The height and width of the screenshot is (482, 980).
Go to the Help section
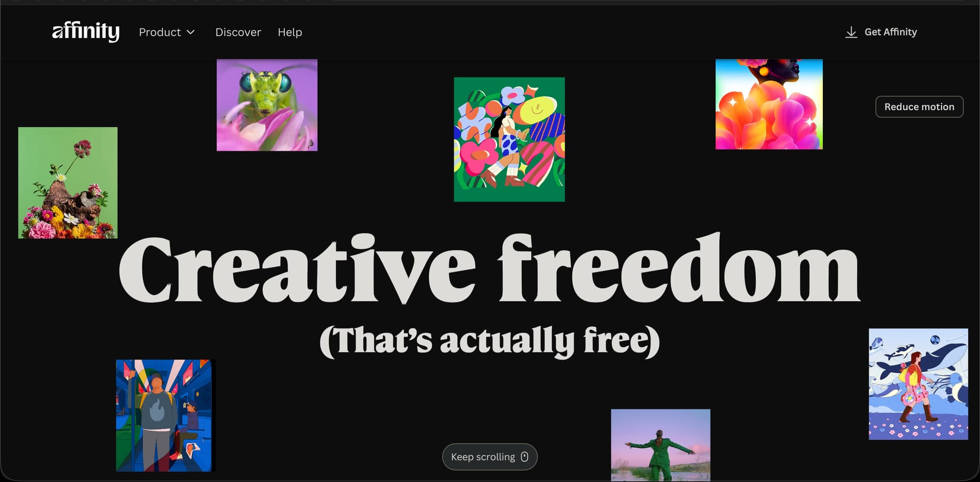tap(290, 32)
